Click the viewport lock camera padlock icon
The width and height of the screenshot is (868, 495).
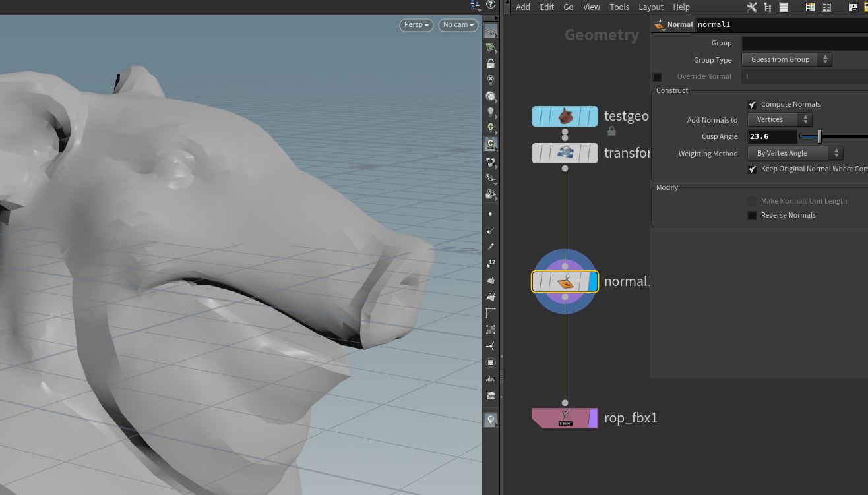(x=491, y=63)
